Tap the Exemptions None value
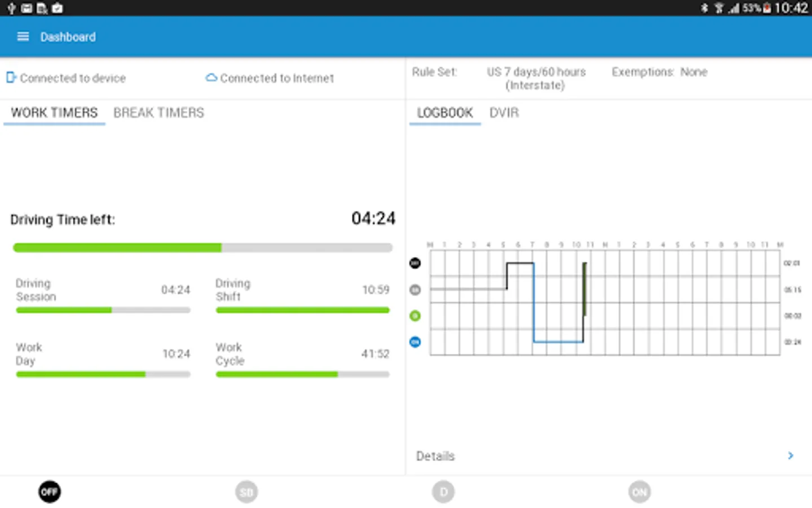The height and width of the screenshot is (508, 812). (x=694, y=72)
